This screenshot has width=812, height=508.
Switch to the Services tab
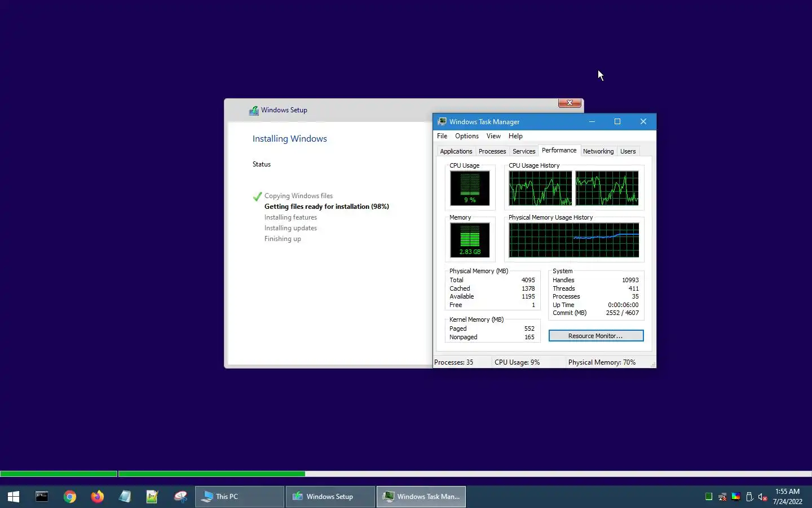[524, 151]
